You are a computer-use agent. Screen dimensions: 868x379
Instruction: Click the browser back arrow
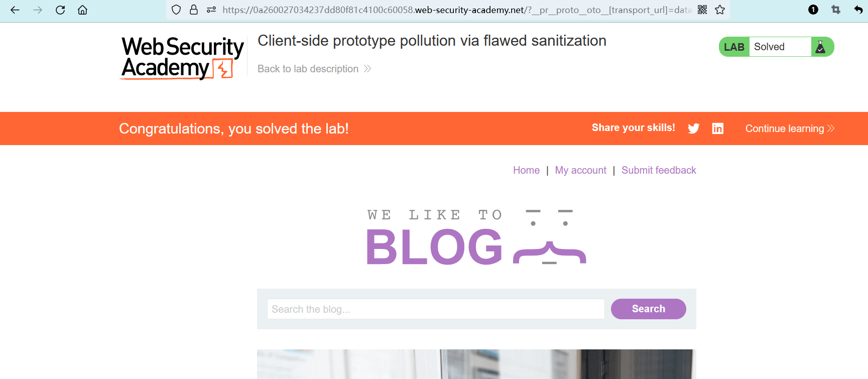point(15,10)
